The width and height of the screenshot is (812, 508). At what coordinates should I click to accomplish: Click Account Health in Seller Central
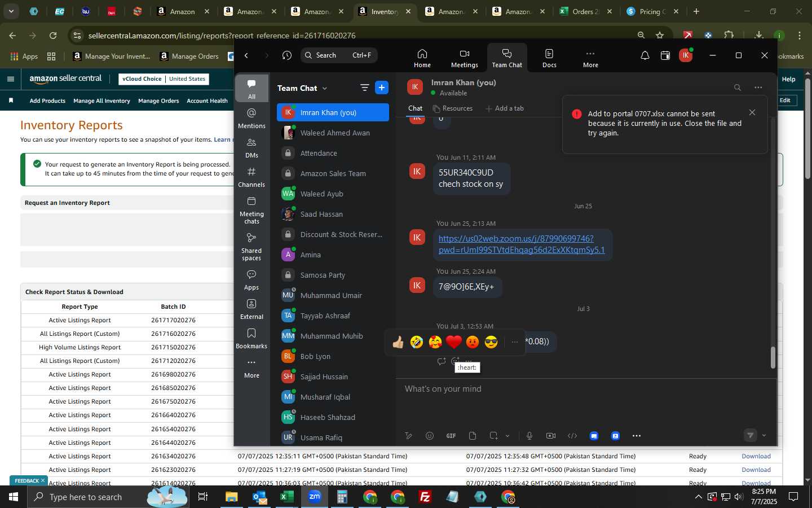click(207, 101)
